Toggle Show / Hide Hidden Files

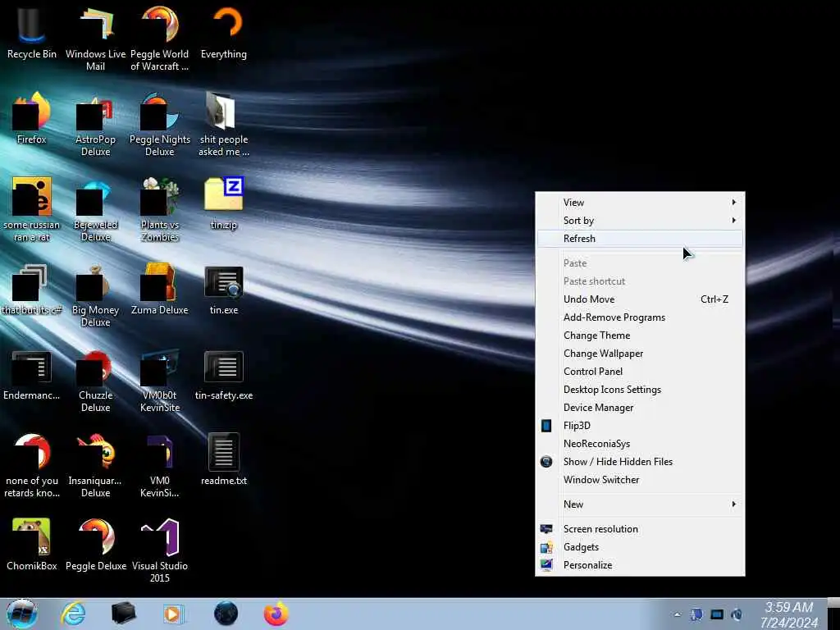click(640, 462)
